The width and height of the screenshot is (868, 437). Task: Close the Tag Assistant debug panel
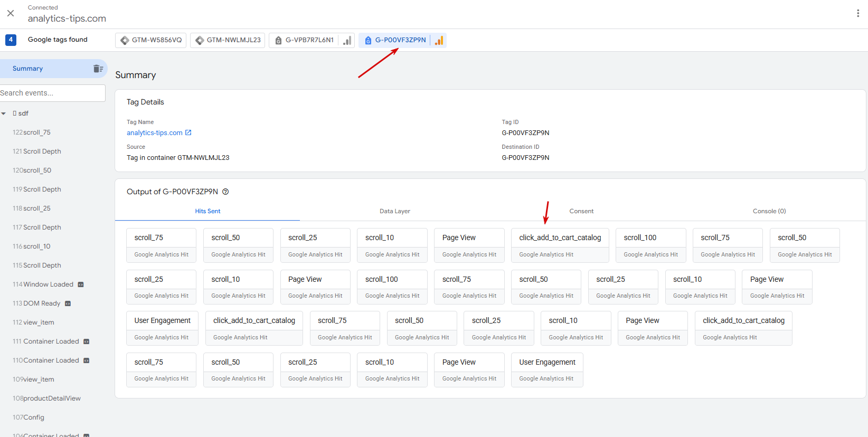point(11,13)
